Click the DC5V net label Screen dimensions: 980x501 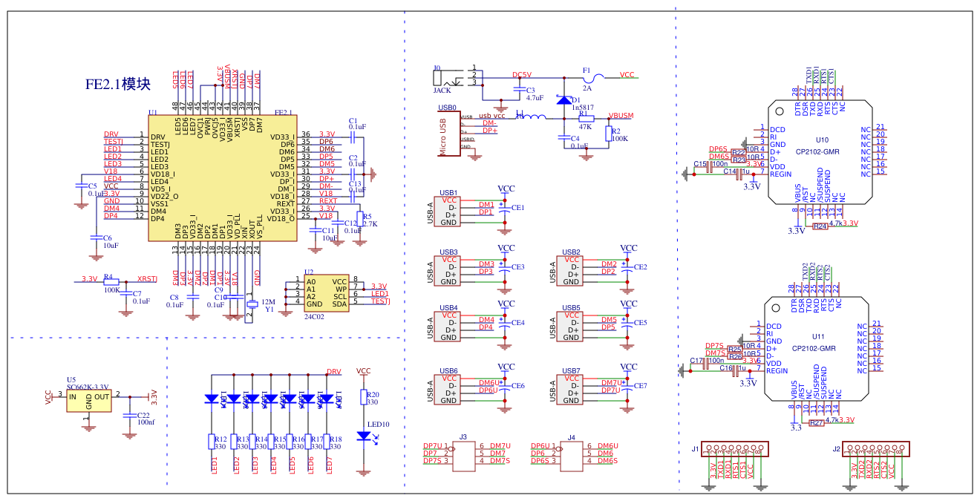pyautogui.click(x=522, y=75)
